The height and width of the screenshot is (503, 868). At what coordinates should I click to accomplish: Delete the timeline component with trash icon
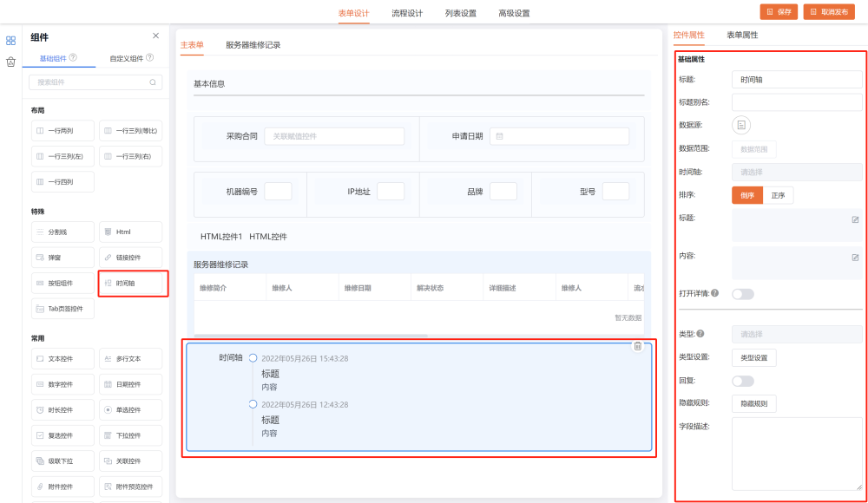click(x=638, y=346)
